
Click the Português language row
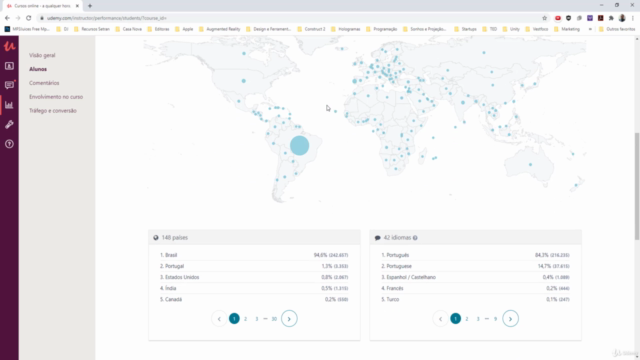[475, 255]
